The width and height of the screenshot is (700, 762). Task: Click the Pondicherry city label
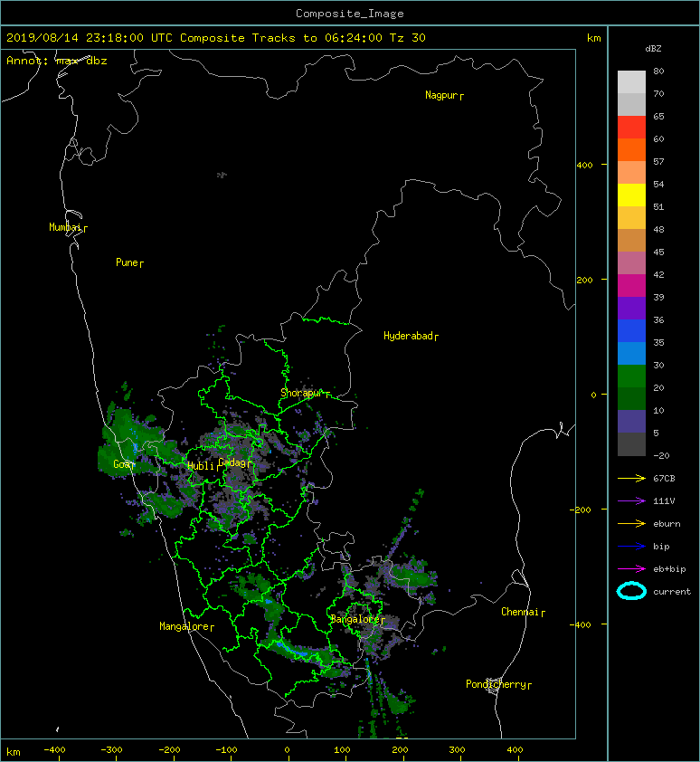(x=496, y=684)
